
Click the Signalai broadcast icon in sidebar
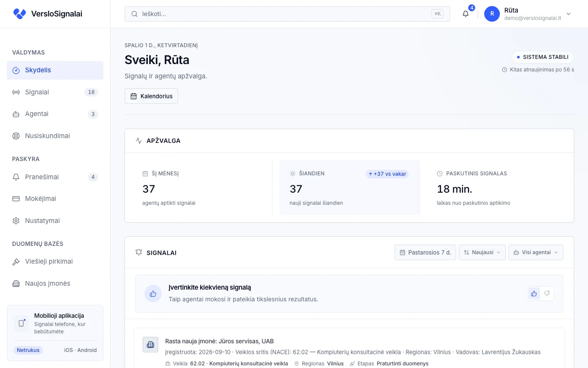pyautogui.click(x=16, y=92)
